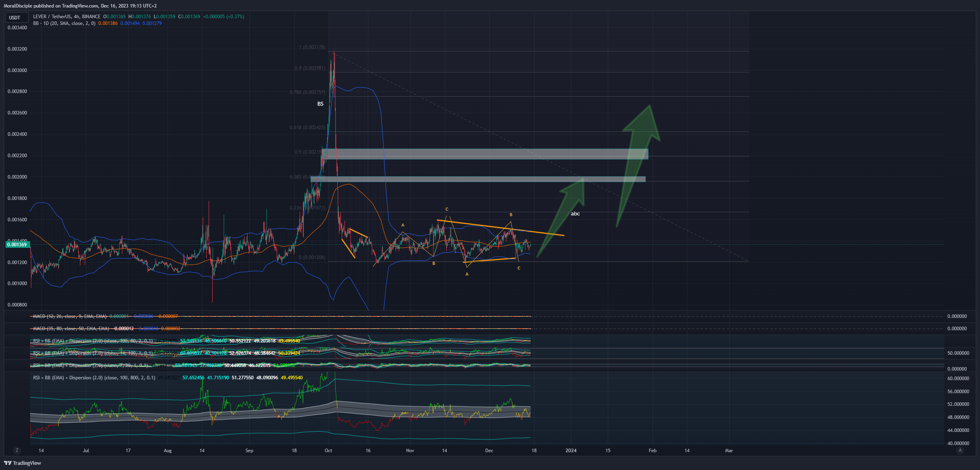Click the 0.003400 price axis label
980x470 pixels.
tap(17, 28)
